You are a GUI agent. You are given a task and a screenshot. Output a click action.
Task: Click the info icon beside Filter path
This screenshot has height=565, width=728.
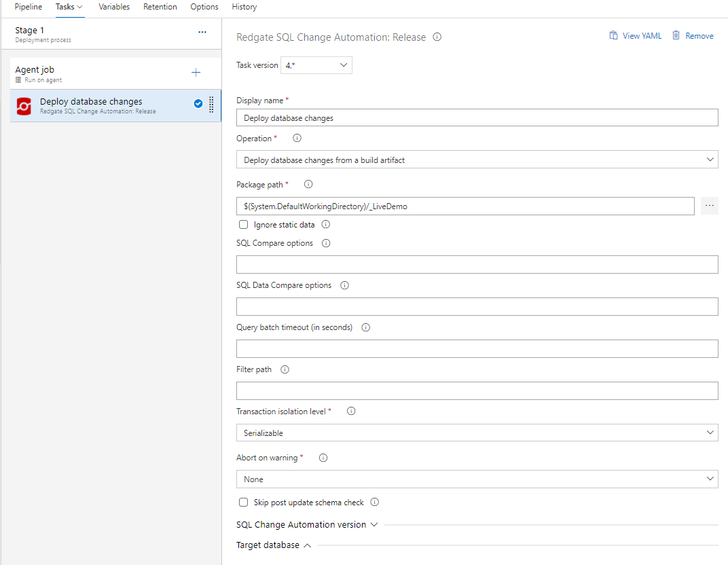285,369
